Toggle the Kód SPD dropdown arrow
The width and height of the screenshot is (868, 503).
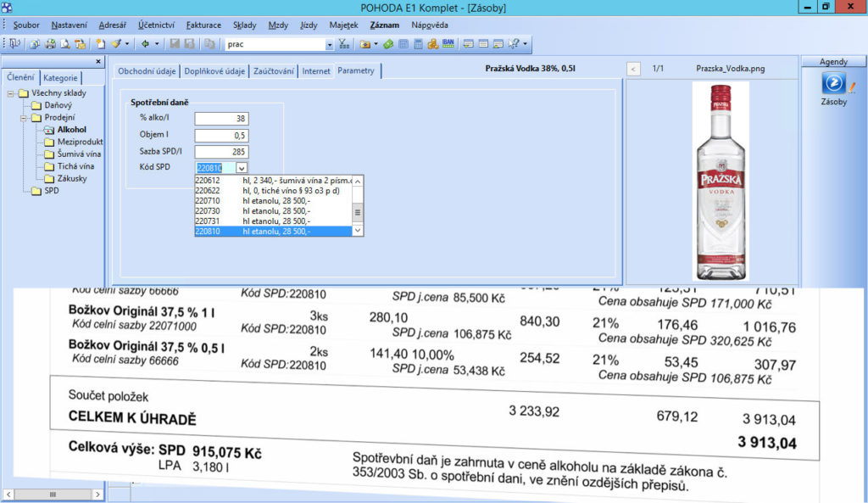coord(242,168)
